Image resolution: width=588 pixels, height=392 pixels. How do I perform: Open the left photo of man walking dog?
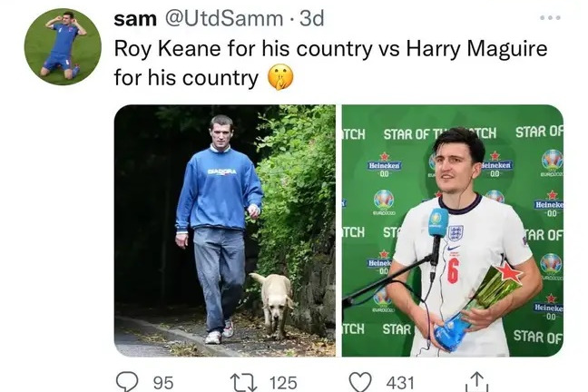(224, 230)
